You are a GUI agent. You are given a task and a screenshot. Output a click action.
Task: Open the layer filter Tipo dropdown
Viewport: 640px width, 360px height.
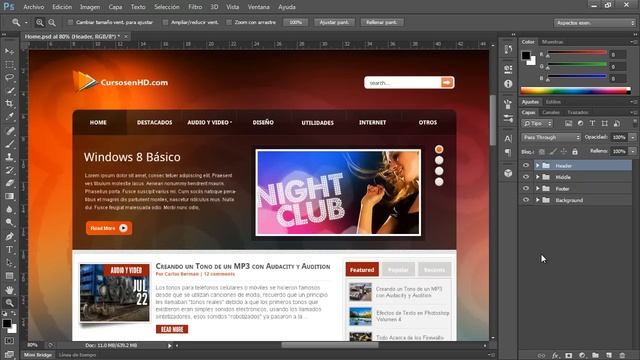coord(537,123)
